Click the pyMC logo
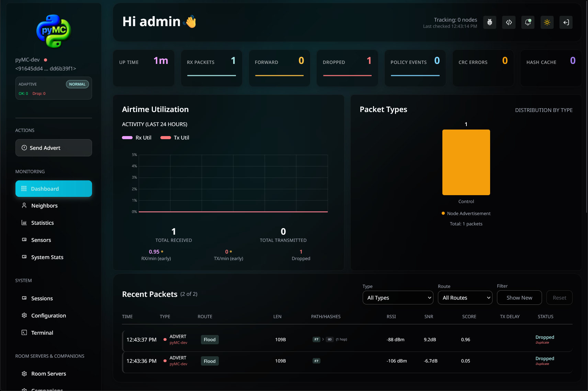Screen dimensions: 588x391 (54, 31)
